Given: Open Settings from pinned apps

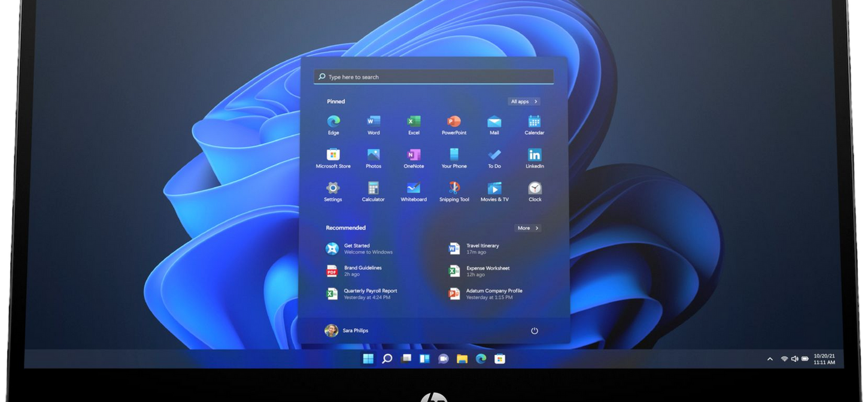Looking at the screenshot, I should (333, 192).
